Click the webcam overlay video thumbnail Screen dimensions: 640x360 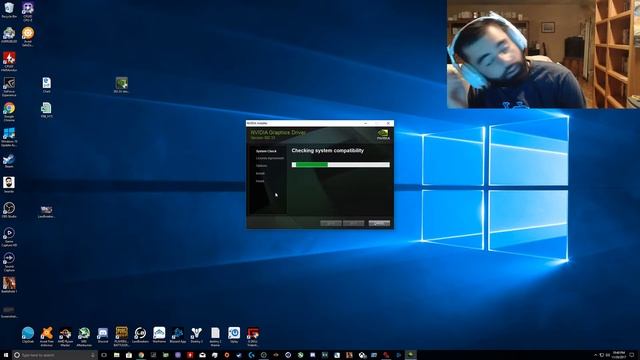click(x=543, y=54)
